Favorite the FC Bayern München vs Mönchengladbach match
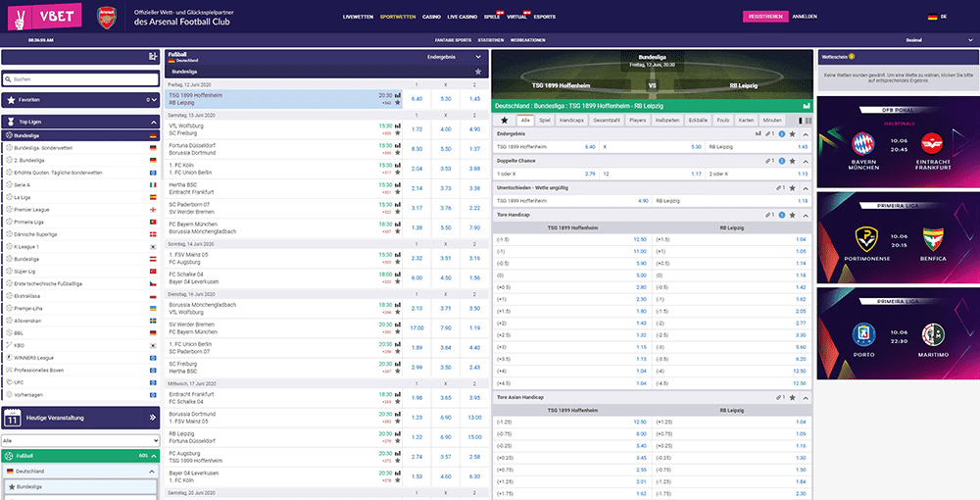Image resolution: width=980 pixels, height=500 pixels. click(x=398, y=231)
